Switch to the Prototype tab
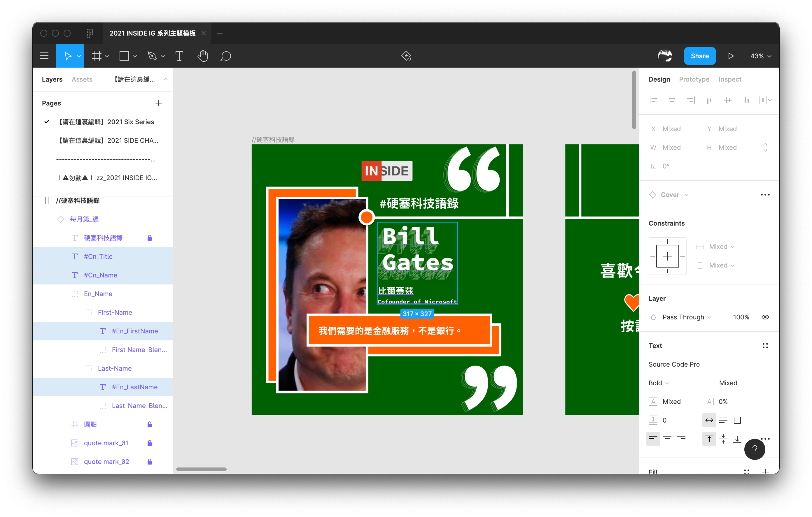 694,79
